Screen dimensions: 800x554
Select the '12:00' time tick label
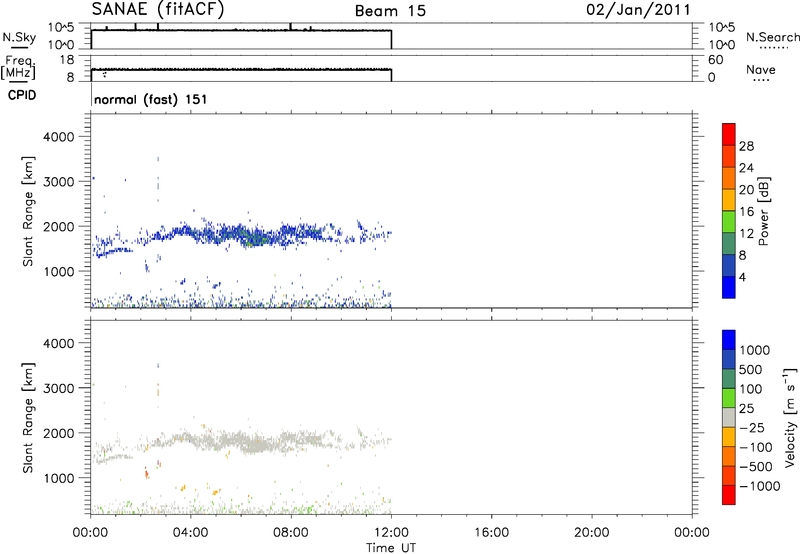click(391, 533)
